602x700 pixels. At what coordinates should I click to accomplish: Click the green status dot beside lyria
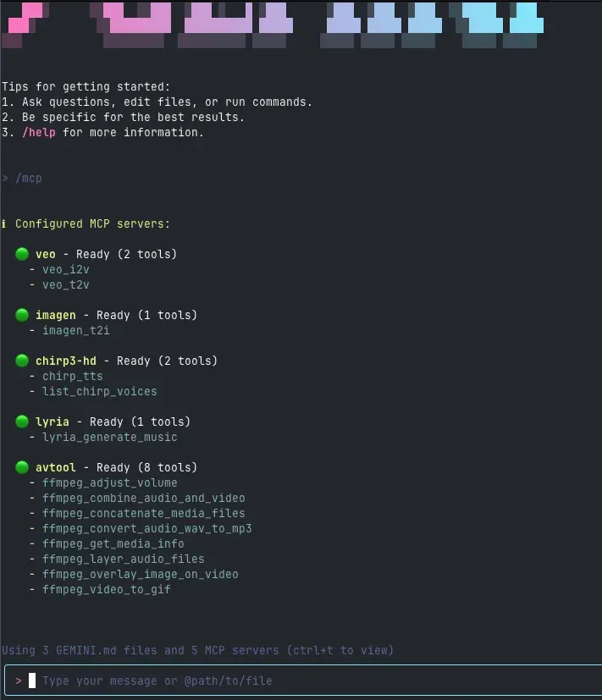22,422
